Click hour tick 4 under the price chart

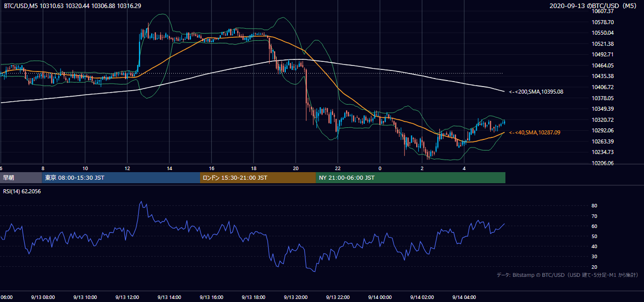pos(464,168)
